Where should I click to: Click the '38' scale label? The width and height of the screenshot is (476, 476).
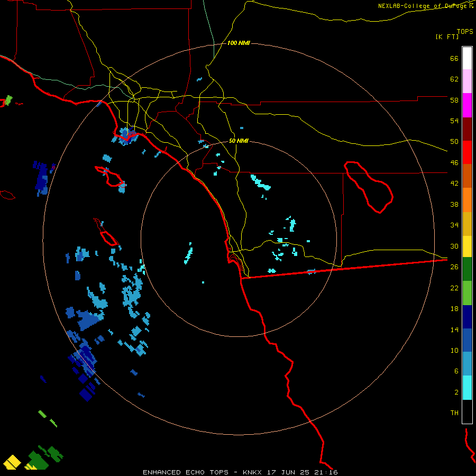454,204
